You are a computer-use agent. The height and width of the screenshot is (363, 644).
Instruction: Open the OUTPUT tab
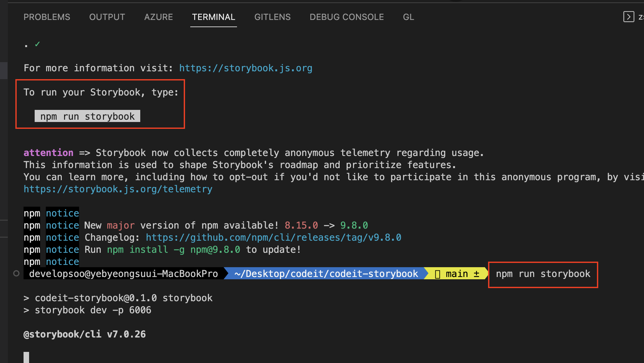click(x=107, y=17)
